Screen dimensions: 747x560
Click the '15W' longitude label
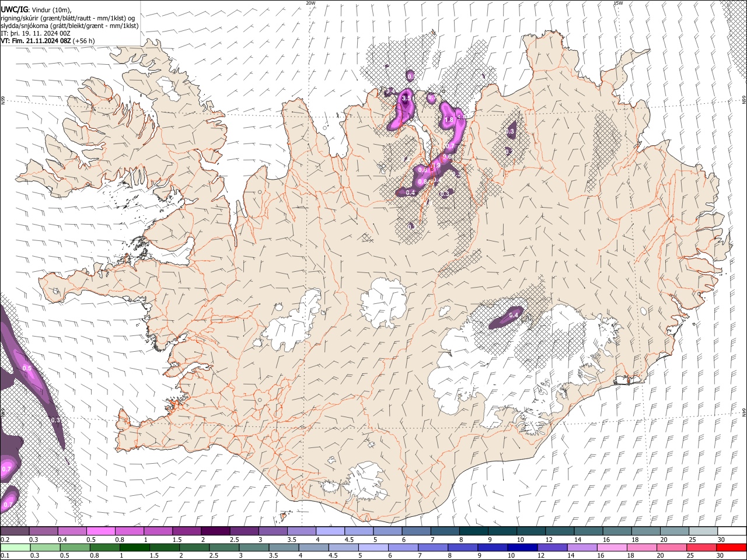pos(618,2)
